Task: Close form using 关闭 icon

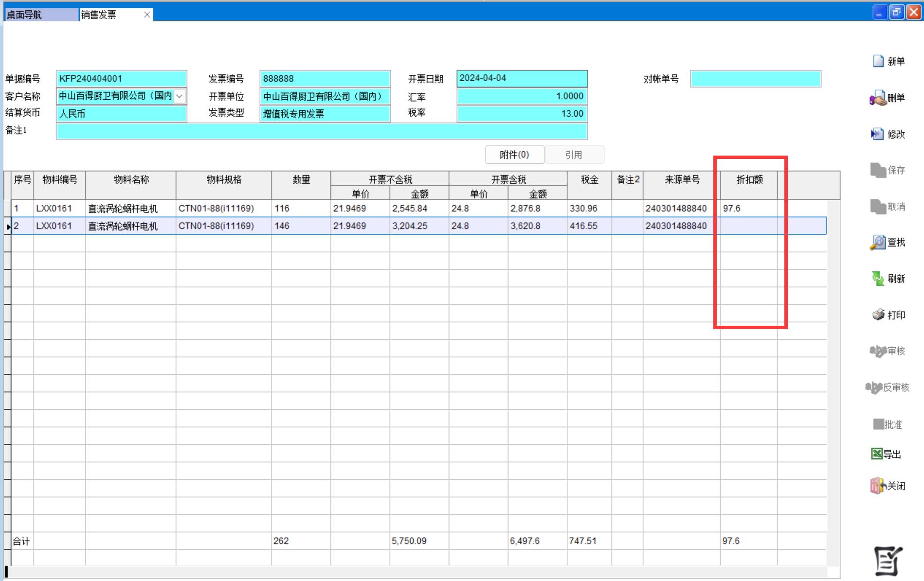Action: tap(877, 485)
